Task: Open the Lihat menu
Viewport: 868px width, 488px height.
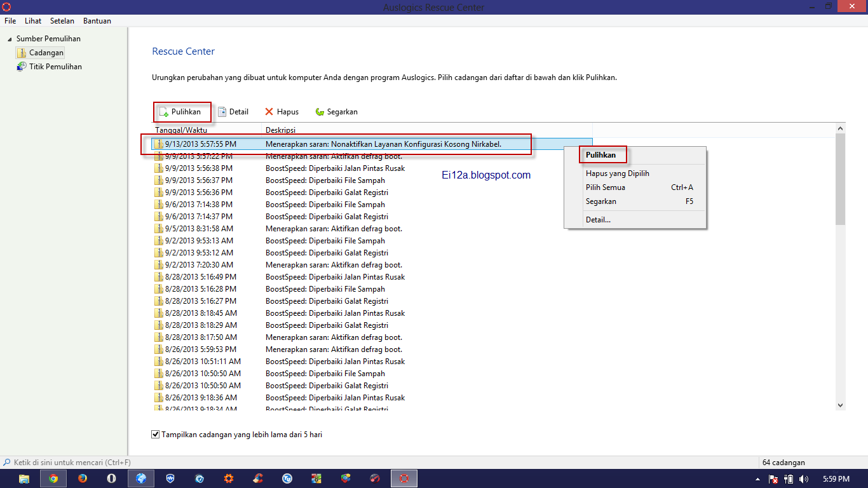Action: coord(33,21)
